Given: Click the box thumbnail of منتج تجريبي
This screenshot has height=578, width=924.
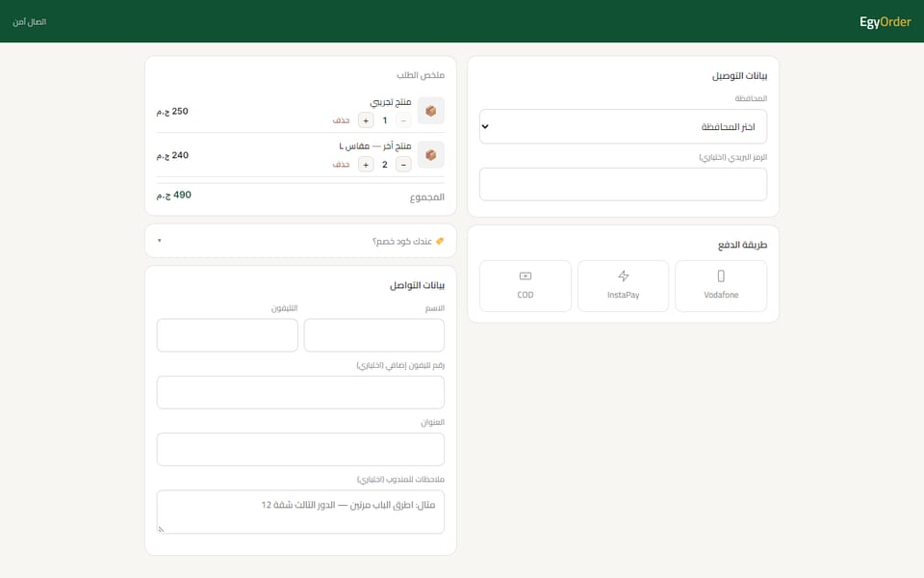Looking at the screenshot, I should coord(431,111).
